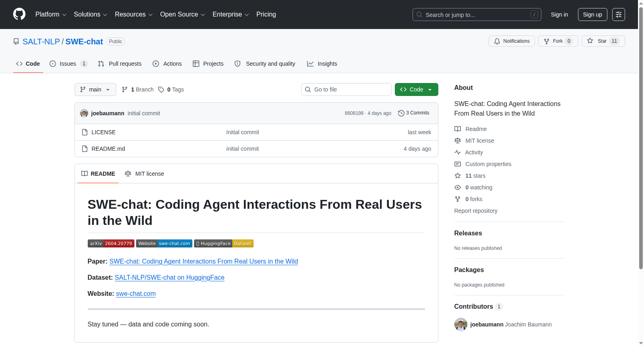Open the main branch selector dropdown
The image size is (644, 347).
pyautogui.click(x=95, y=89)
